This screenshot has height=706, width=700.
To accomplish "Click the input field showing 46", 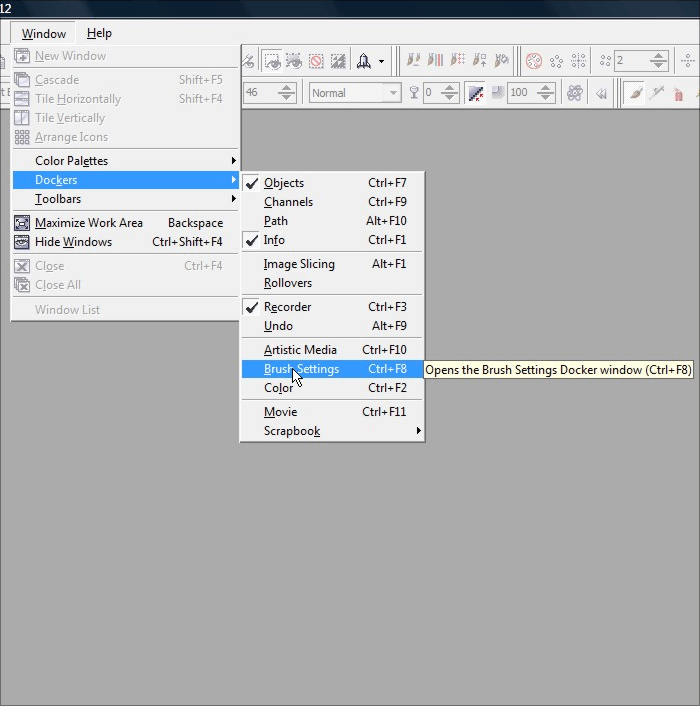I will click(x=262, y=93).
